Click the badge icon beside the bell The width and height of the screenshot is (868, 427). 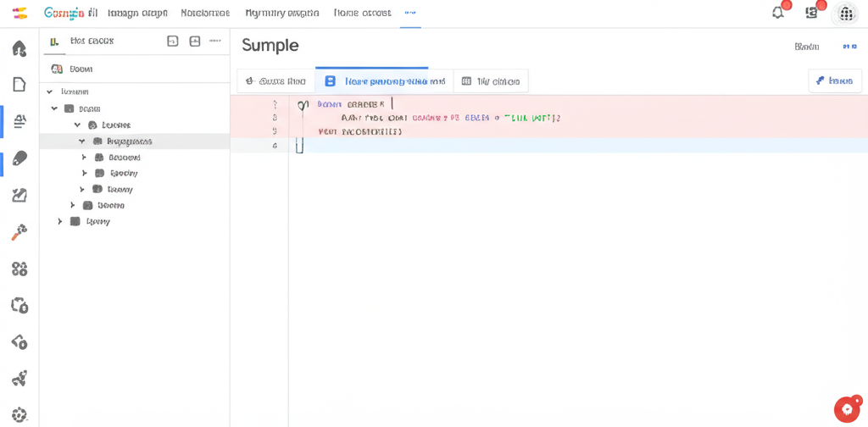tap(812, 14)
